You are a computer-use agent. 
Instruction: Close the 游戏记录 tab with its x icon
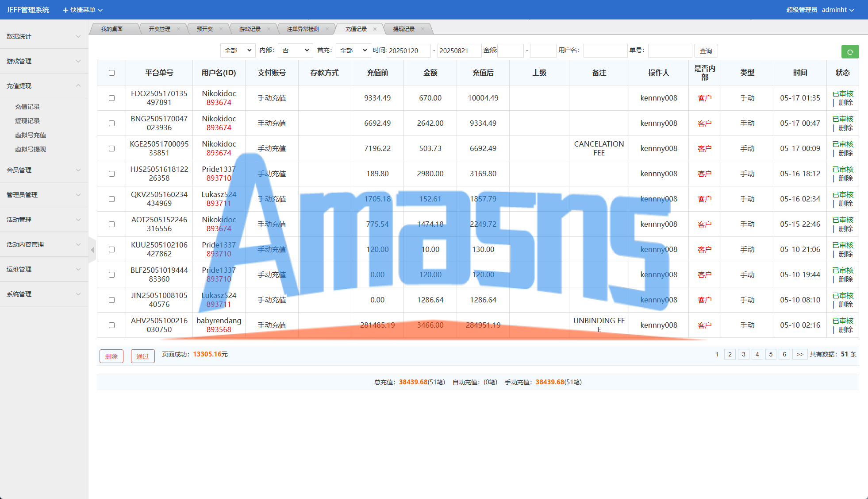pyautogui.click(x=269, y=29)
